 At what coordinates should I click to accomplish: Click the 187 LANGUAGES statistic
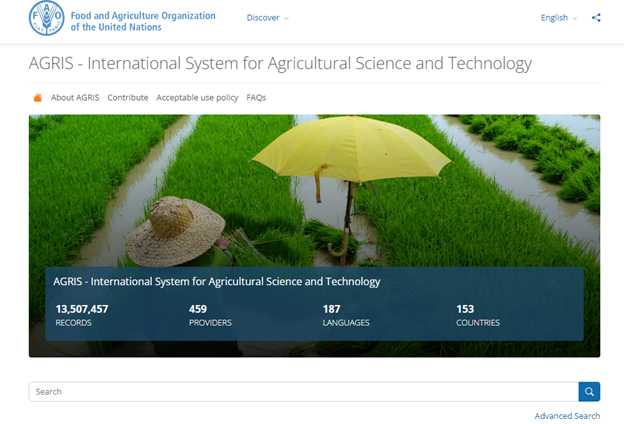(x=346, y=315)
